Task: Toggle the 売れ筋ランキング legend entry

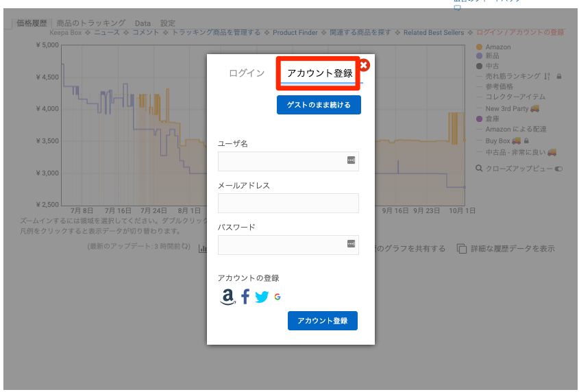Action: coord(513,77)
